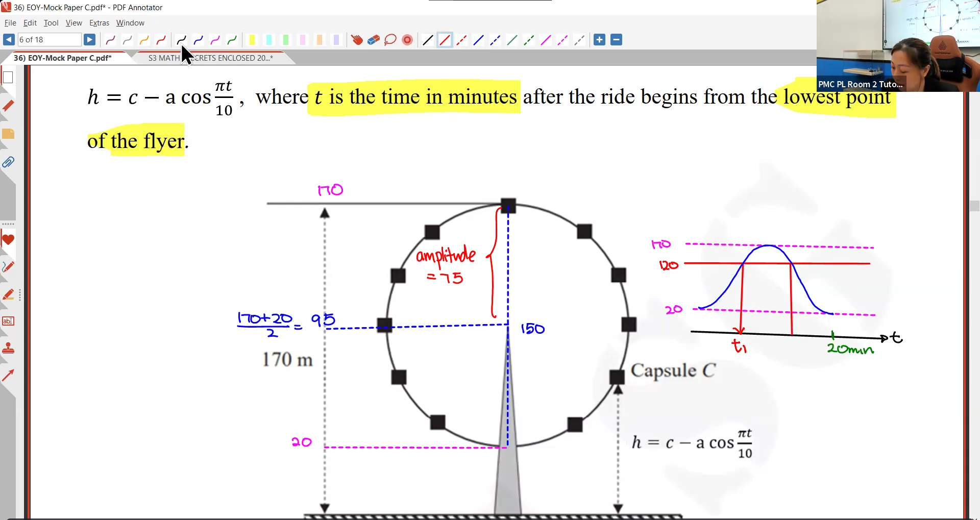This screenshot has height=520, width=980.
Task: Select the gray curved pen preset
Action: point(128,40)
